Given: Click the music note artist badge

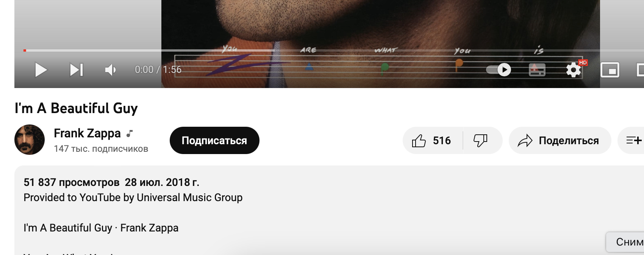Looking at the screenshot, I should (x=130, y=133).
